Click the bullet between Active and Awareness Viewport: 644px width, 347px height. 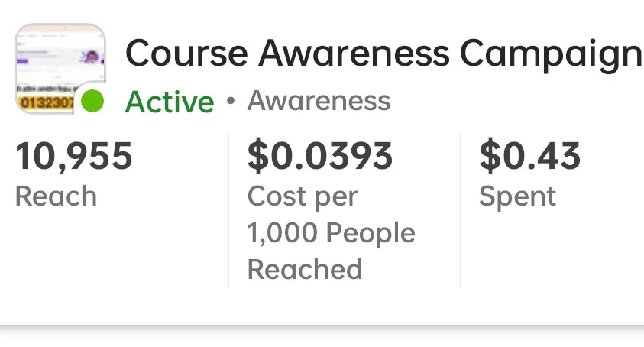[231, 101]
